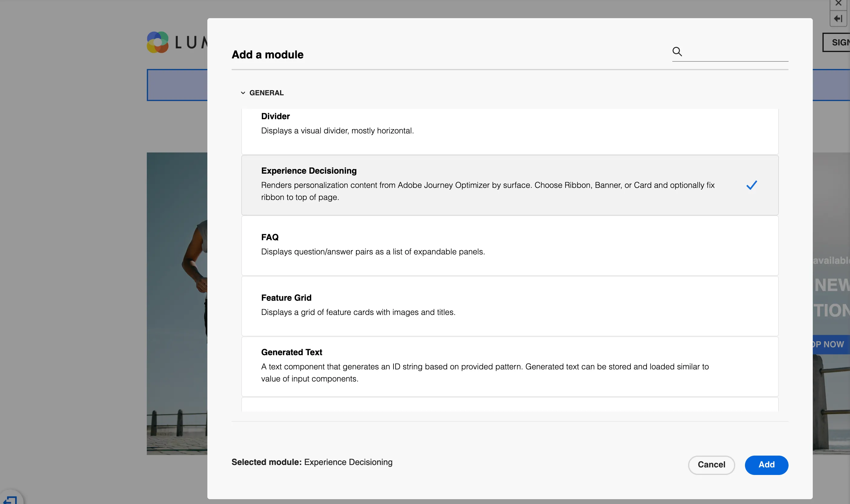Click the 'Displays a visual divider' description
Viewport: 850px width, 504px height.
tap(337, 131)
